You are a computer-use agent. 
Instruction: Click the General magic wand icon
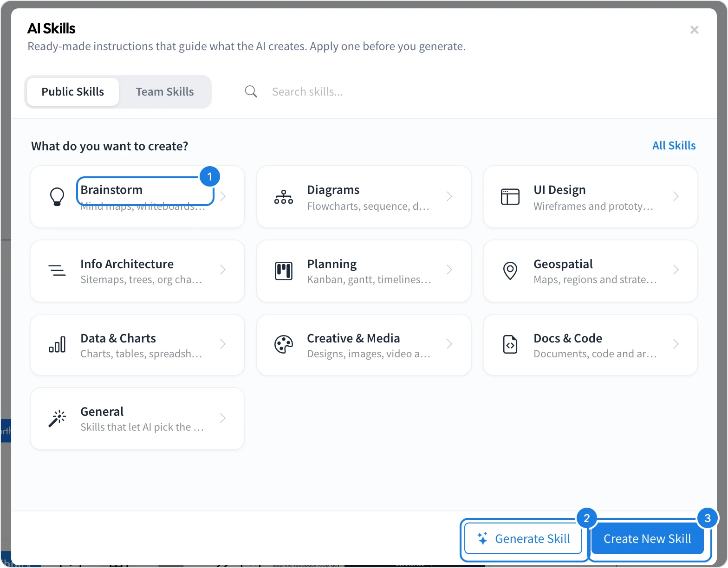coord(57,419)
